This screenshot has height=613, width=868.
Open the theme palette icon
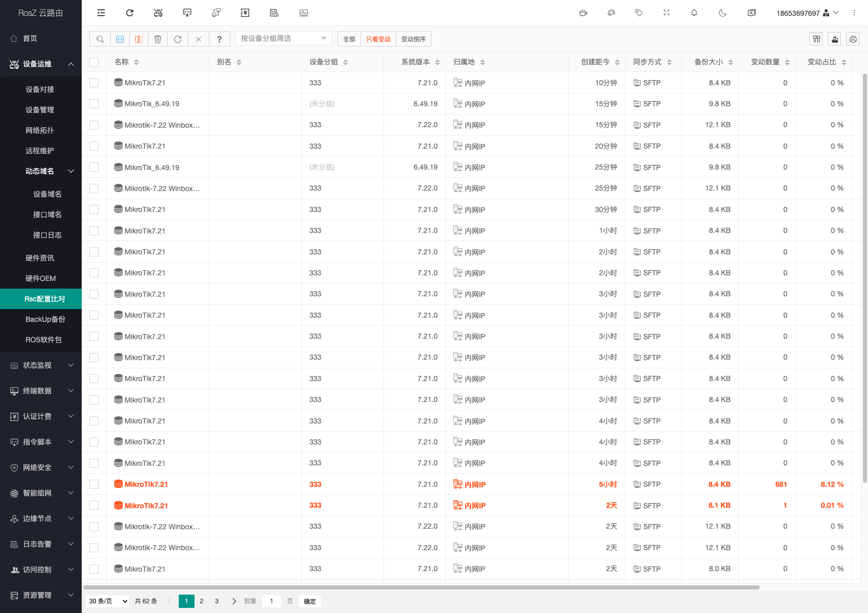pos(611,13)
